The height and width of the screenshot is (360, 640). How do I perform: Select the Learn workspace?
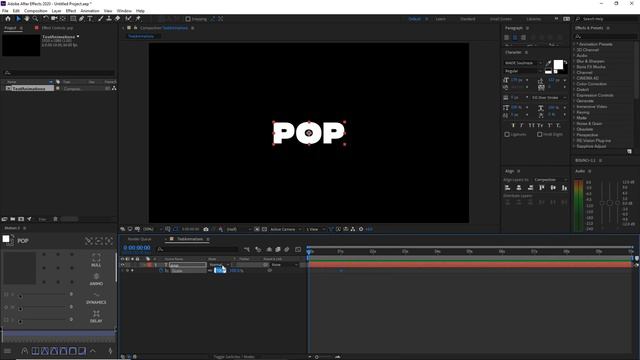440,19
